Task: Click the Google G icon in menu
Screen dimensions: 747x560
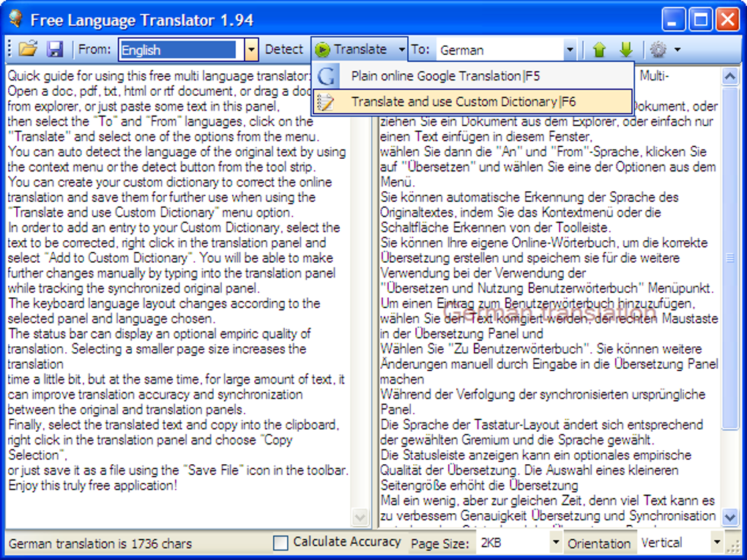Action: tap(327, 76)
